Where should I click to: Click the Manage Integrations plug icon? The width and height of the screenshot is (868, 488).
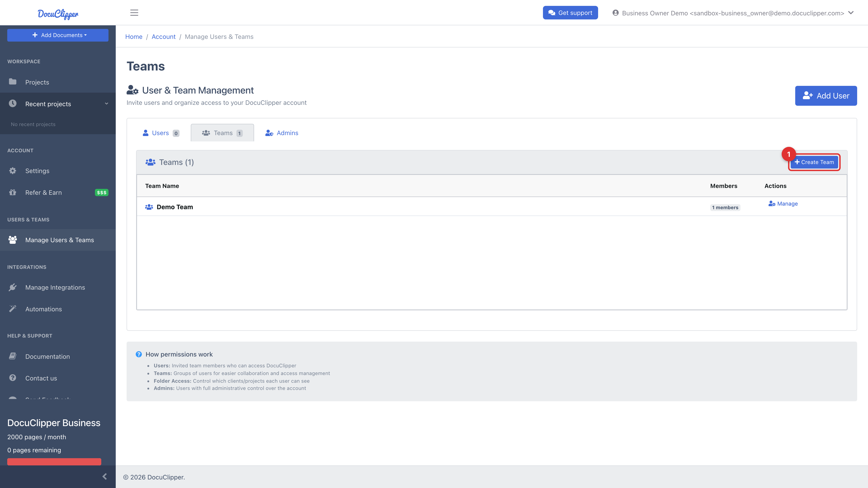12,287
